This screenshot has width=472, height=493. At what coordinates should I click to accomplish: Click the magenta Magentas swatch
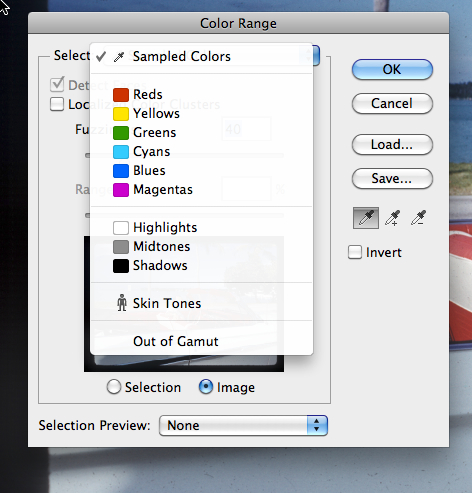pyautogui.click(x=121, y=190)
